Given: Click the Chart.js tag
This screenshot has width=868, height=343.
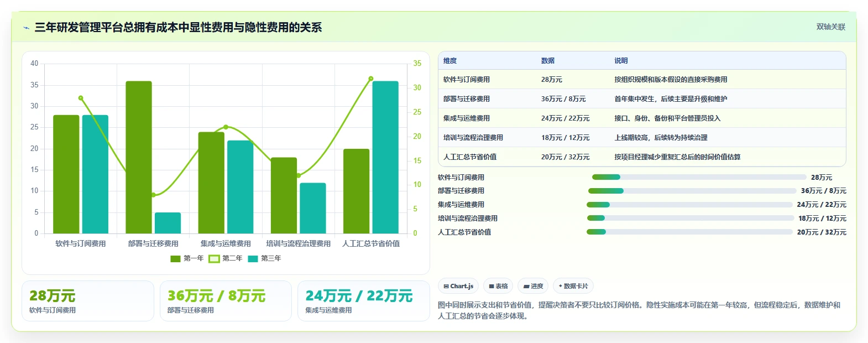Looking at the screenshot, I should 458,286.
